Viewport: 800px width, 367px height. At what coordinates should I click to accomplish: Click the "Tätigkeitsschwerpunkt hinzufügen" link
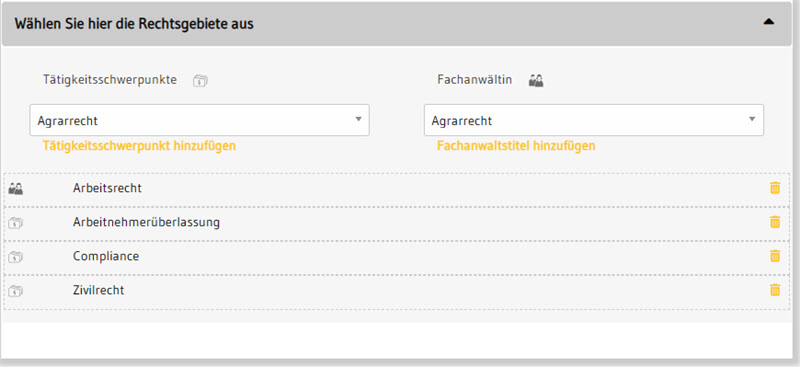point(139,146)
